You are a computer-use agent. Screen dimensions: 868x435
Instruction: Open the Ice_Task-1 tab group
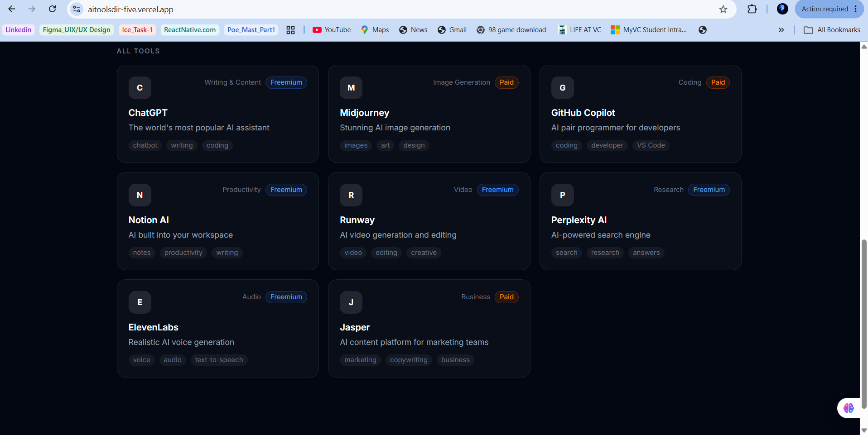137,30
